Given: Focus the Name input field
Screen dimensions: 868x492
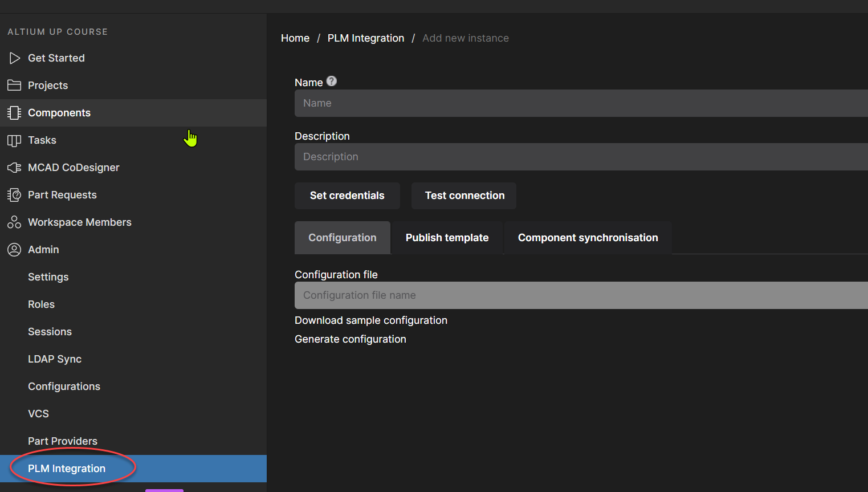Looking at the screenshot, I should pyautogui.click(x=581, y=103).
